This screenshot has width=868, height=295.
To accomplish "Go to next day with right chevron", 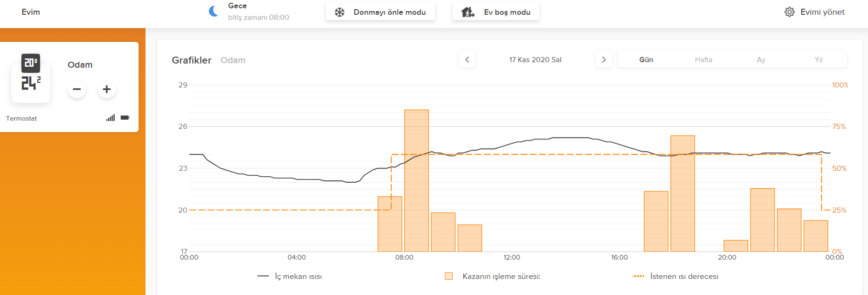I will tap(604, 59).
